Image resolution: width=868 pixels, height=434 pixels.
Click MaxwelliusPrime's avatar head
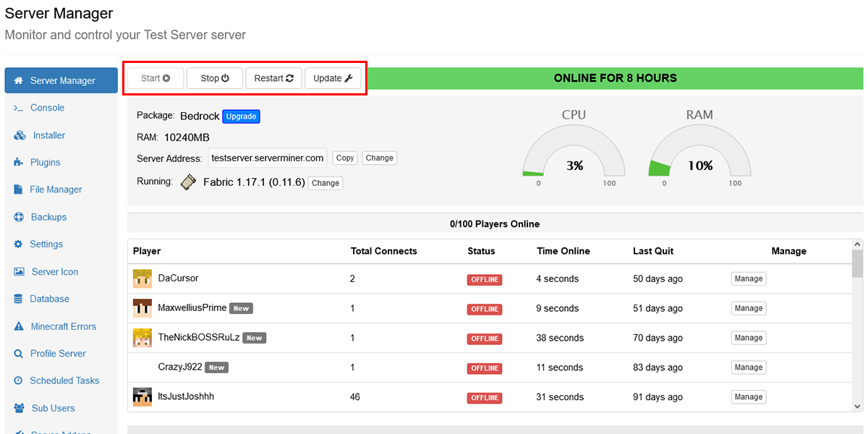click(142, 308)
